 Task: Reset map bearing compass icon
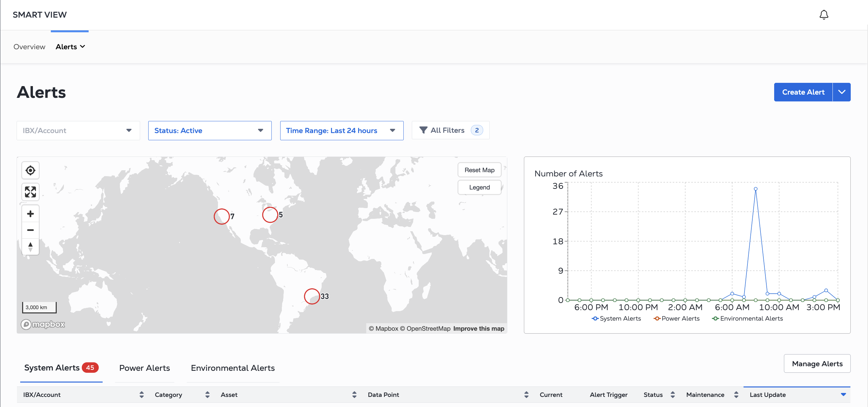click(30, 247)
